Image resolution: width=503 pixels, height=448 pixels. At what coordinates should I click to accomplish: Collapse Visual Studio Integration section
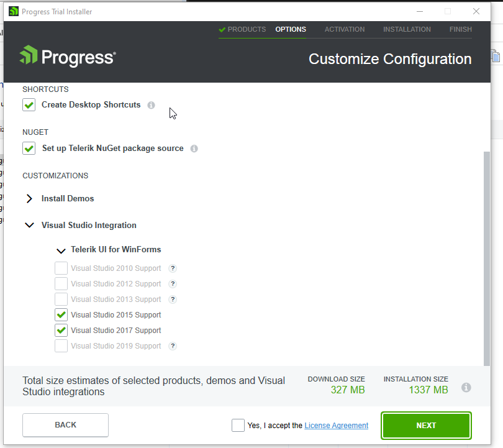30,226
